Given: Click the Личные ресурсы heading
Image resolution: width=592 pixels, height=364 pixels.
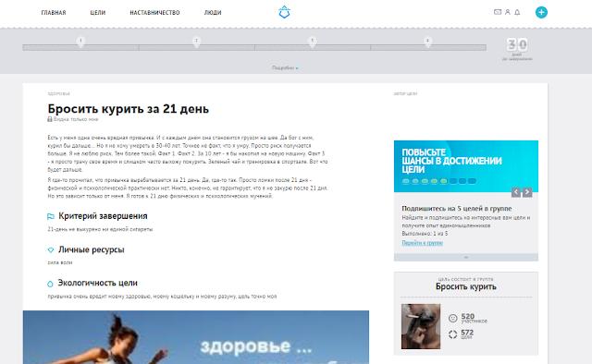Looking at the screenshot, I should click(x=91, y=249).
